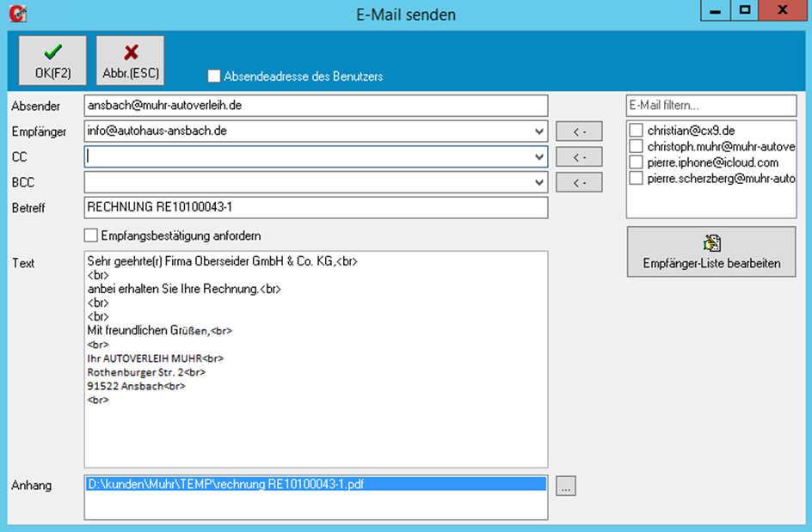Open the CC dropdown arrow
The image size is (812, 532).
coord(539,157)
